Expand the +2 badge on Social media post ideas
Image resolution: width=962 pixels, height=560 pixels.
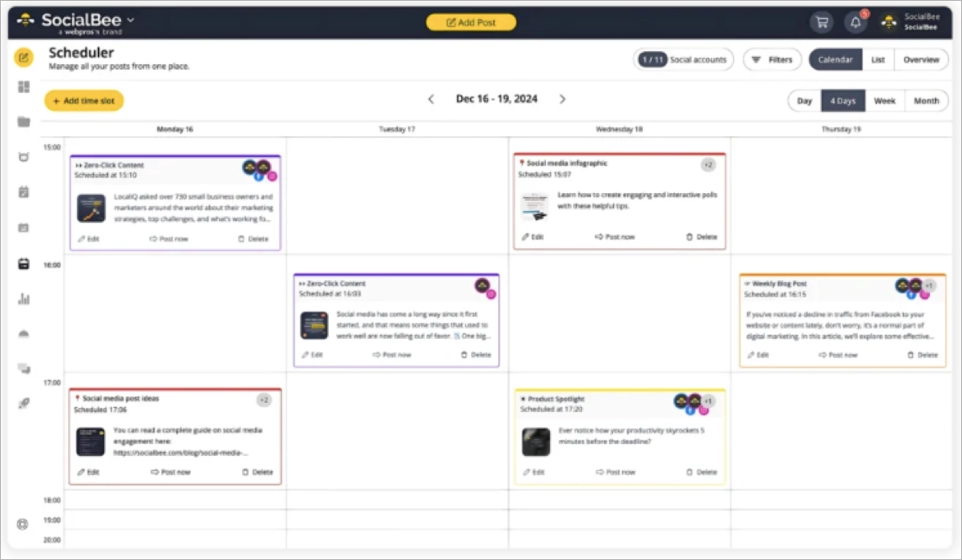click(x=264, y=400)
